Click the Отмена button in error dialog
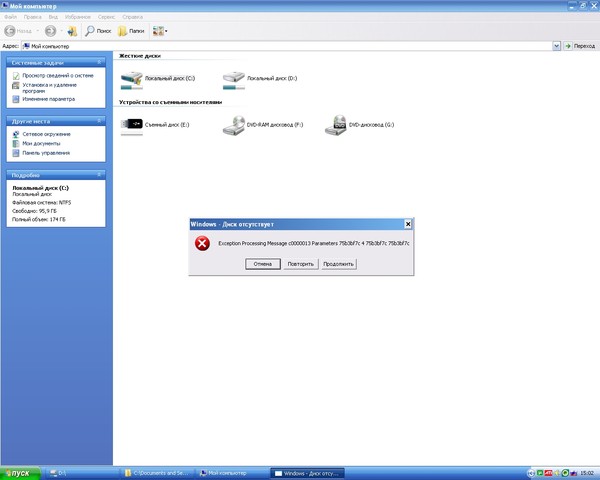The height and width of the screenshot is (480, 600). (262, 264)
